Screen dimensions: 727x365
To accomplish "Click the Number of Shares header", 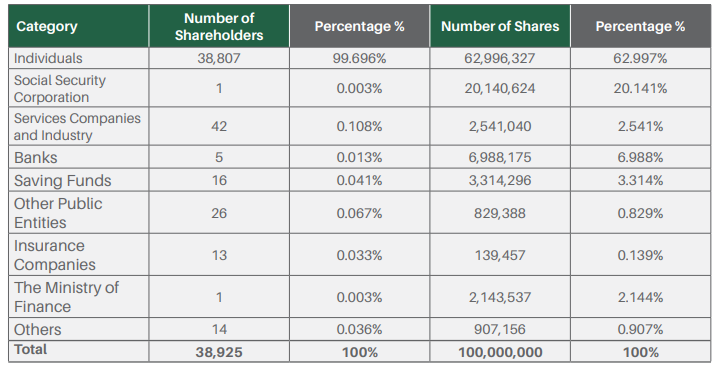I will [x=500, y=26].
